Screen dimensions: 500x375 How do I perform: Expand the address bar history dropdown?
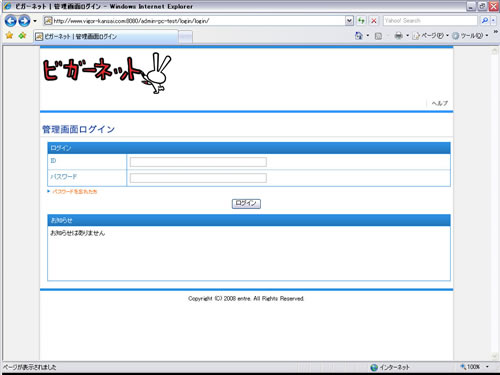[349, 21]
